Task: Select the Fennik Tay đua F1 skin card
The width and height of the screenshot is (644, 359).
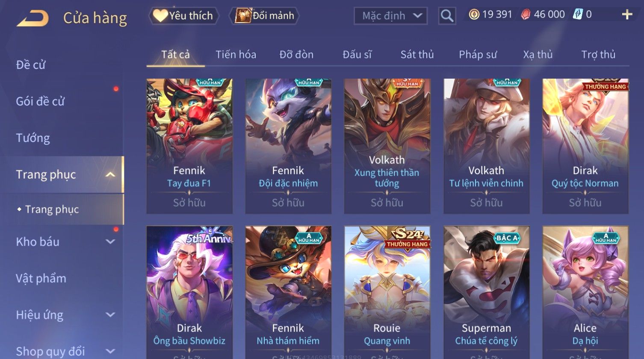Action: pos(189,146)
